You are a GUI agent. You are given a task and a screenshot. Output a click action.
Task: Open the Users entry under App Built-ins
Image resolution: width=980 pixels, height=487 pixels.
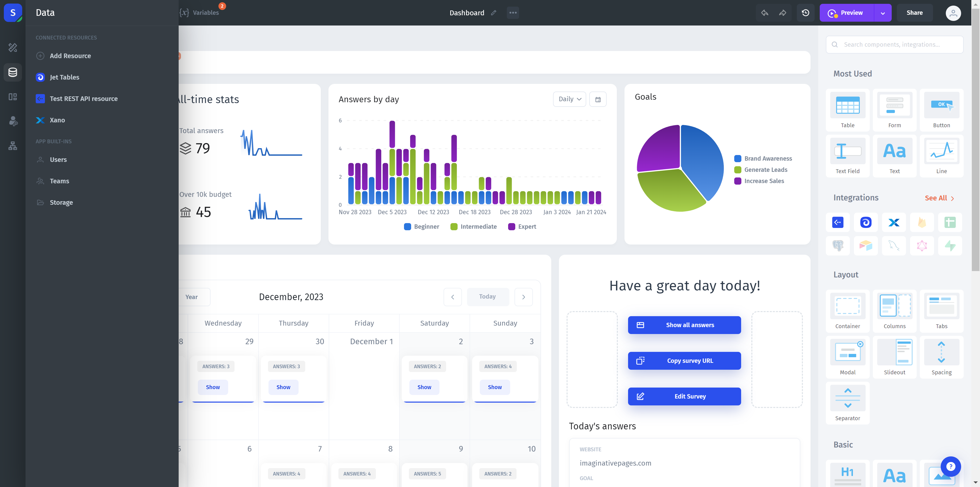pyautogui.click(x=58, y=159)
